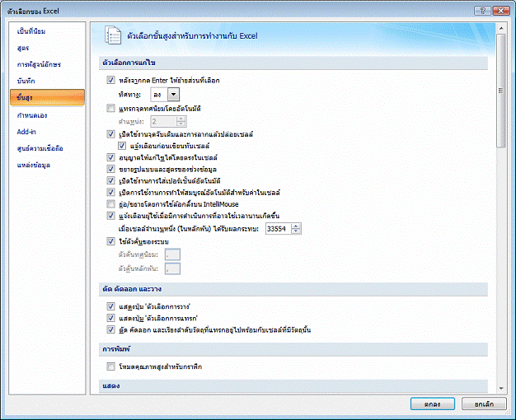This screenshot has width=516, height=420.
Task: Open the สูตร (Formulas) category
Action: pyautogui.click(x=23, y=48)
